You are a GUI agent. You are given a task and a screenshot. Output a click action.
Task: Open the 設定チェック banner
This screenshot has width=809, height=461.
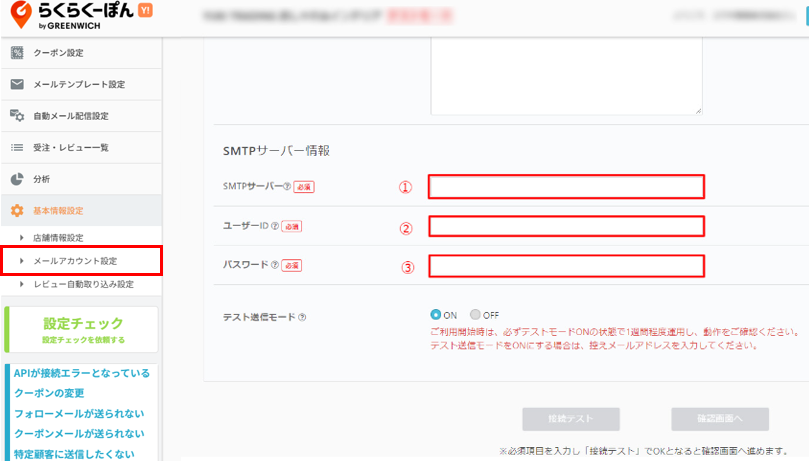[82, 329]
